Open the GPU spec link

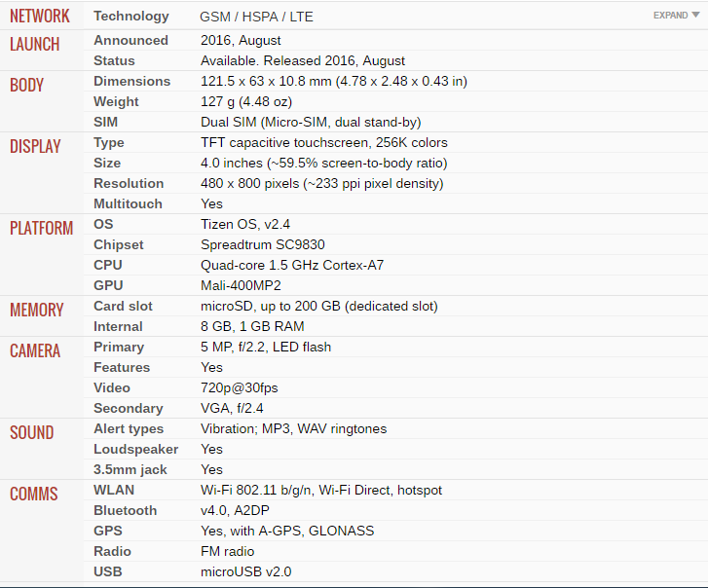(107, 285)
